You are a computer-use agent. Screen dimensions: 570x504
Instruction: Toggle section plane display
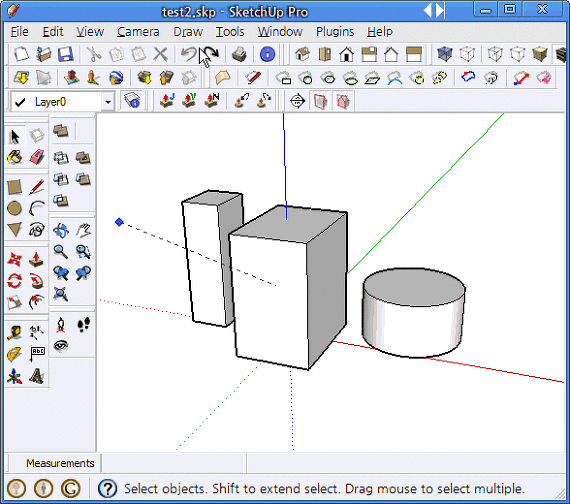point(320,101)
